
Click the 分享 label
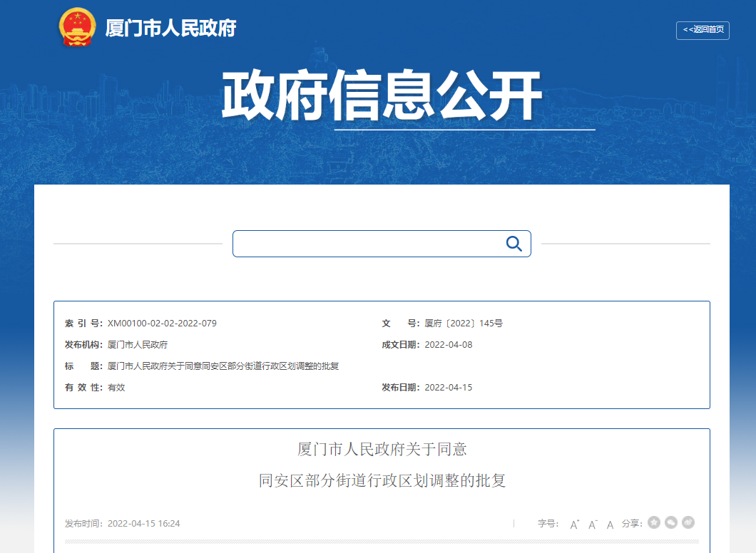(632, 524)
